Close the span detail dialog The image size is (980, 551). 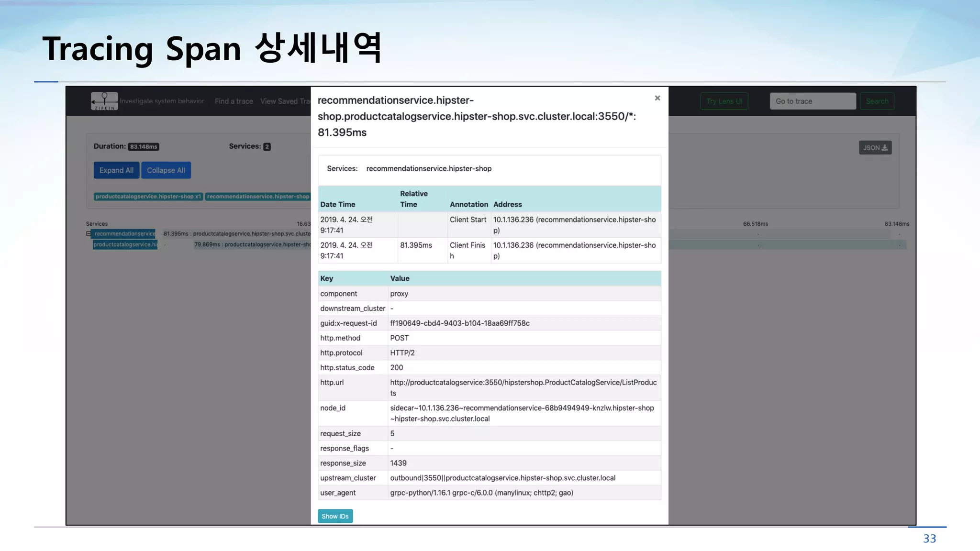tap(657, 98)
